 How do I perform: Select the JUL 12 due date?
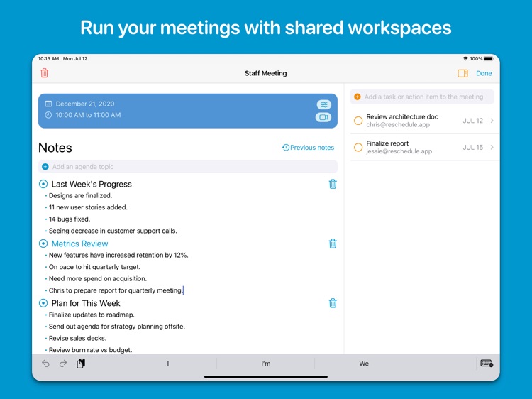[473, 121]
